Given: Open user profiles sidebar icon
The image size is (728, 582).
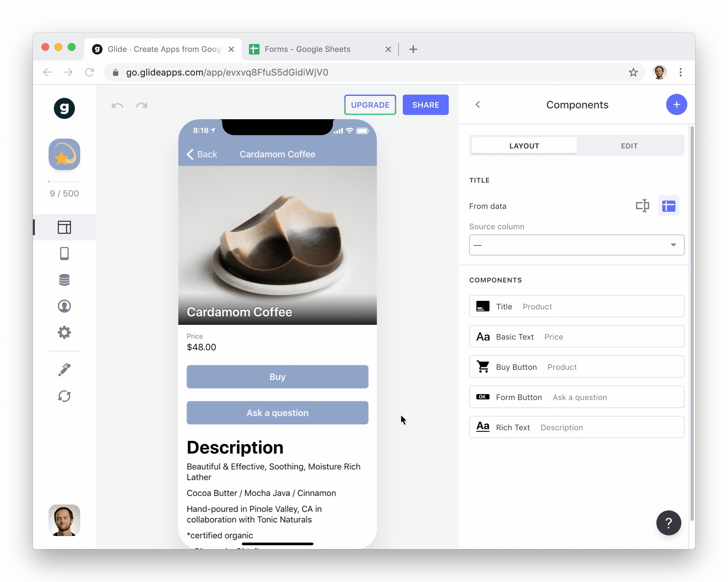Looking at the screenshot, I should tap(64, 306).
